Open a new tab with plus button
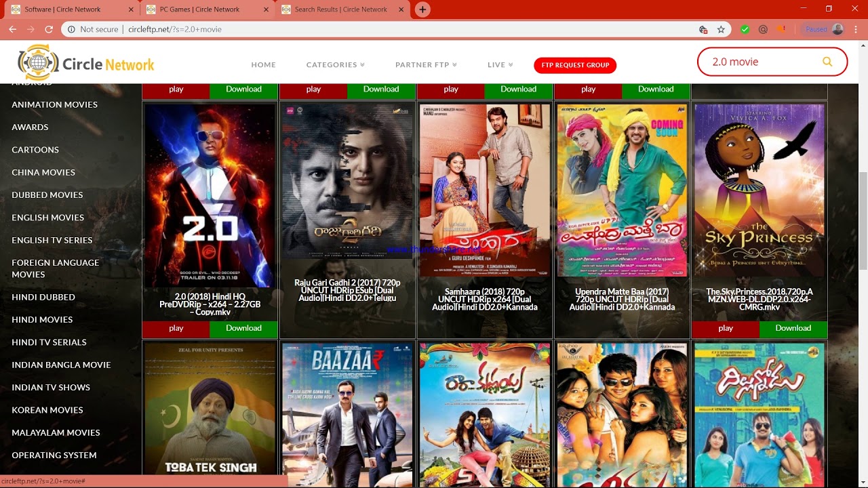The image size is (868, 488). (x=422, y=9)
